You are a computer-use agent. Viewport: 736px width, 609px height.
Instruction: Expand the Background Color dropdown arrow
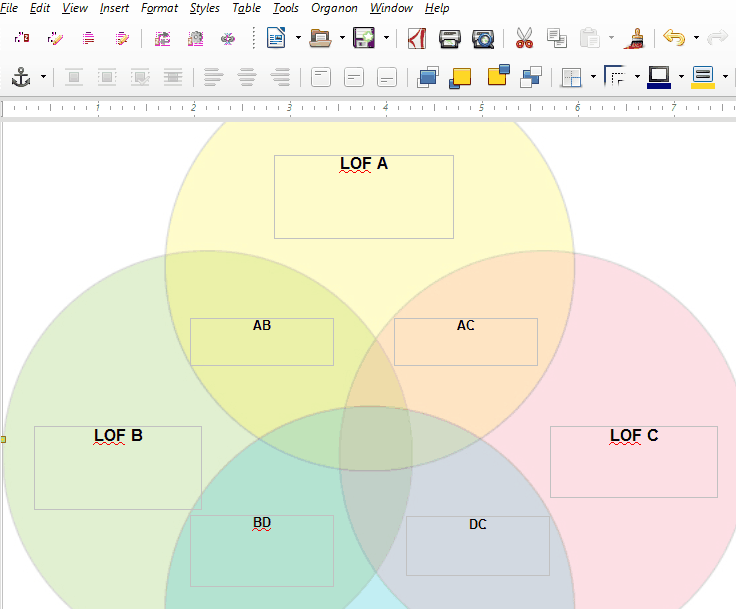(x=725, y=77)
